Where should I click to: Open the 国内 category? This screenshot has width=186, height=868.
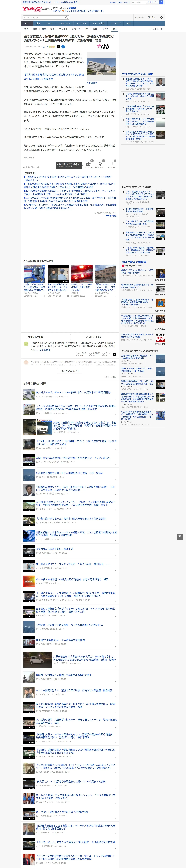tap(35, 29)
